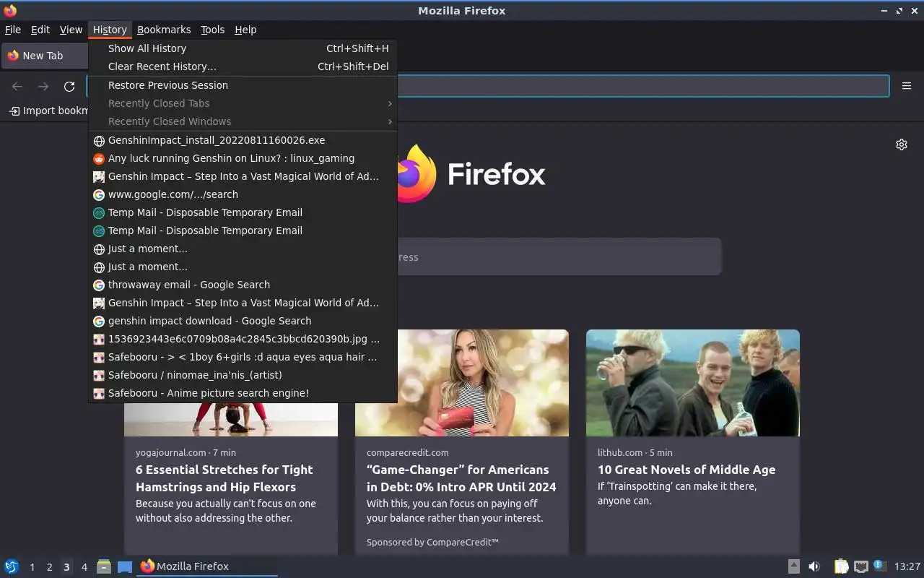Switch to workspace 4 in taskbar

tap(84, 567)
